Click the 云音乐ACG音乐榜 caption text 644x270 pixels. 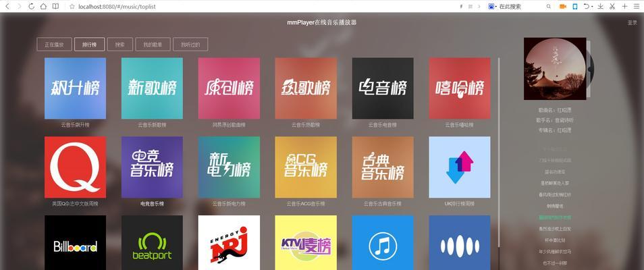pos(306,203)
